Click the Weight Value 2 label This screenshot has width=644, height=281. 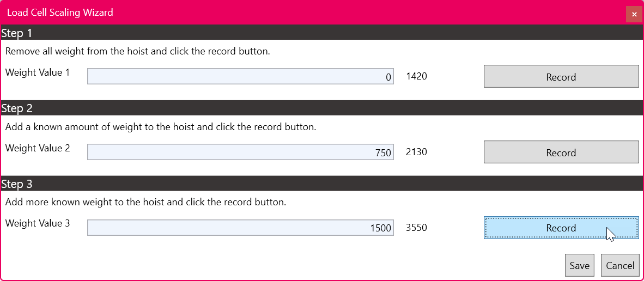click(x=38, y=148)
